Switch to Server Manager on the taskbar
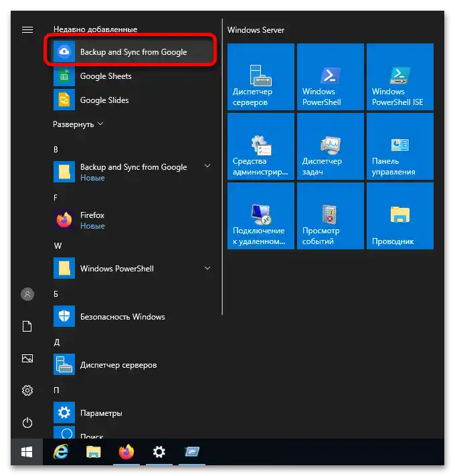The image size is (455, 476). 192,452
